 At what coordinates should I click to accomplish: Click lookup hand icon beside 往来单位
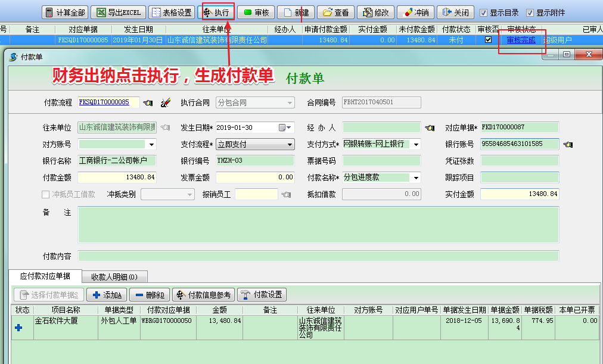click(166, 127)
